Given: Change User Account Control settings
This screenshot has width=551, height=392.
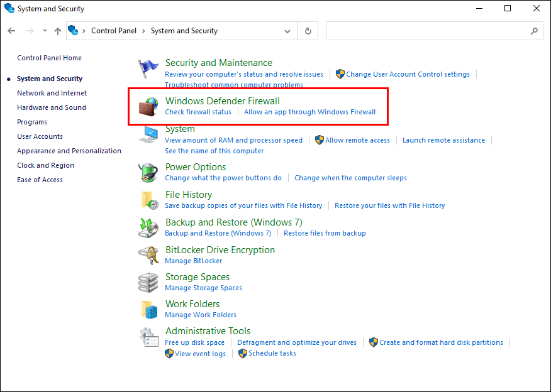Looking at the screenshot, I should coord(408,74).
